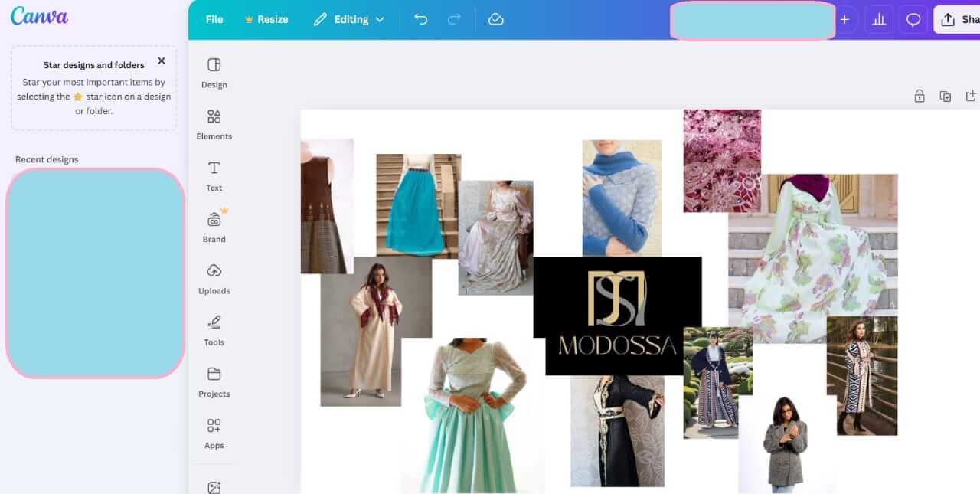
Task: Open the Apps panel
Action: click(x=214, y=433)
